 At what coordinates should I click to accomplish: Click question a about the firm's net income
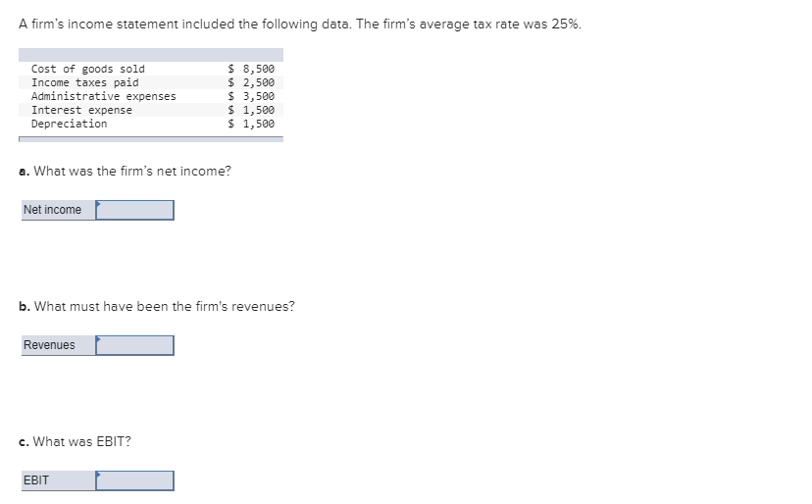pos(126,172)
